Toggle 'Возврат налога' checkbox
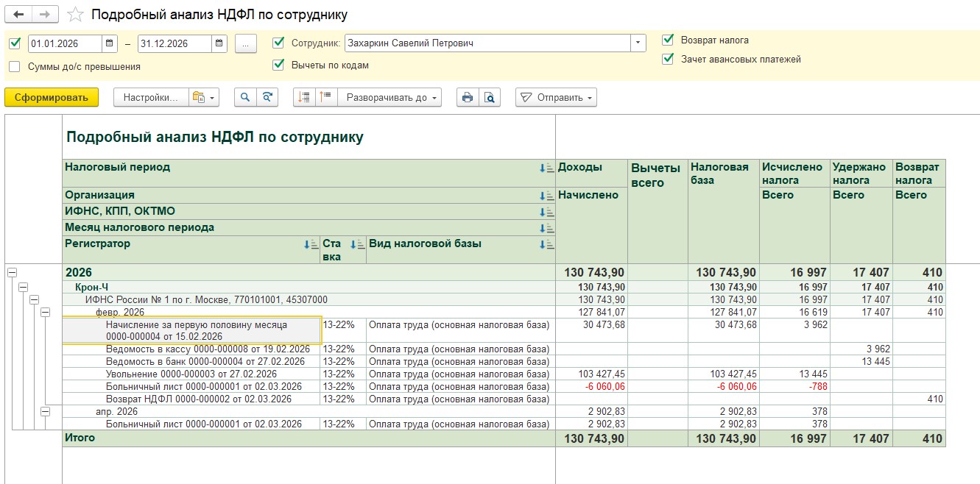980x484 pixels. coord(668,40)
